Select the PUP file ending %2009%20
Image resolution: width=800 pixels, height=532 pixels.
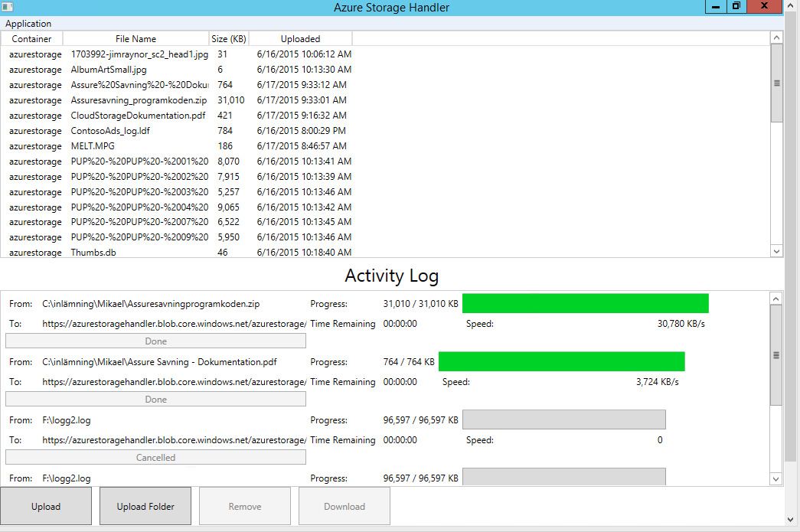tap(139, 237)
